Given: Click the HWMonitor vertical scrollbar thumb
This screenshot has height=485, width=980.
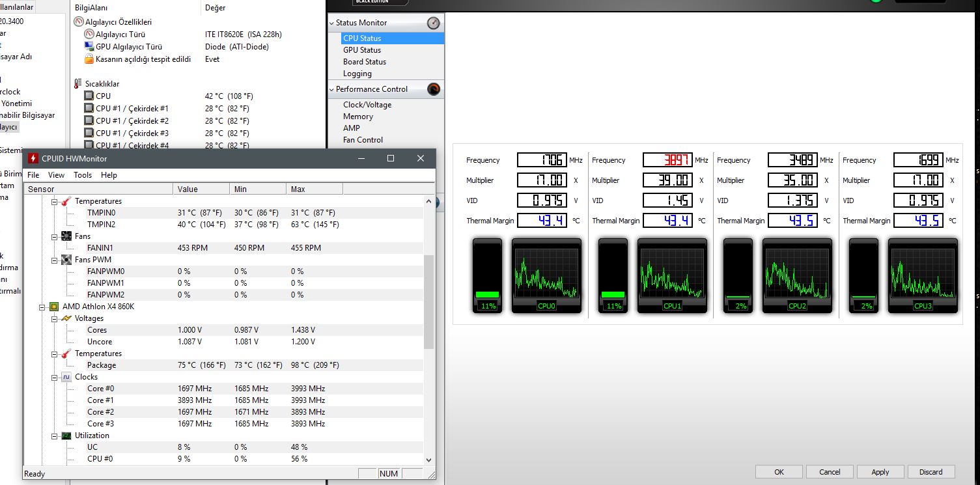Looking at the screenshot, I should click(x=428, y=301).
